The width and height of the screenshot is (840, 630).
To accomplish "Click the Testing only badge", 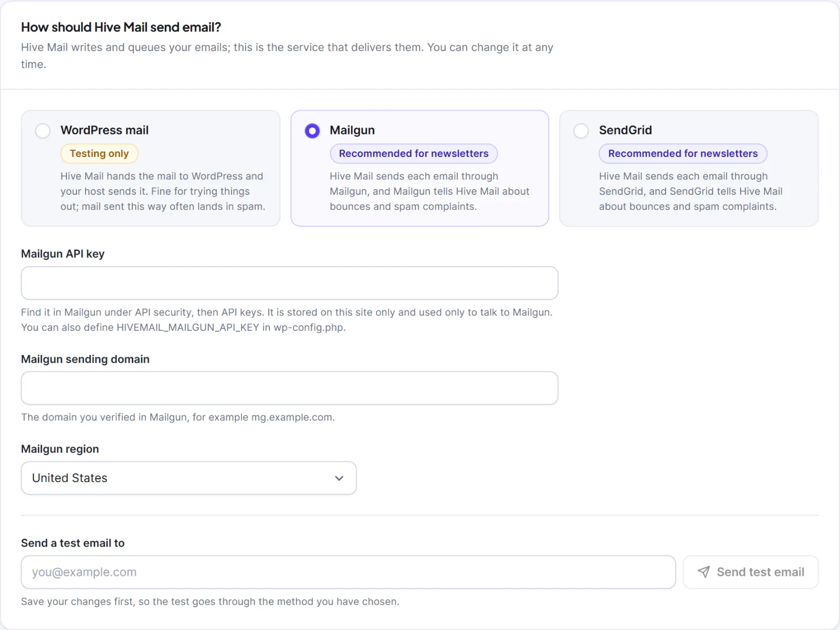I will (99, 154).
